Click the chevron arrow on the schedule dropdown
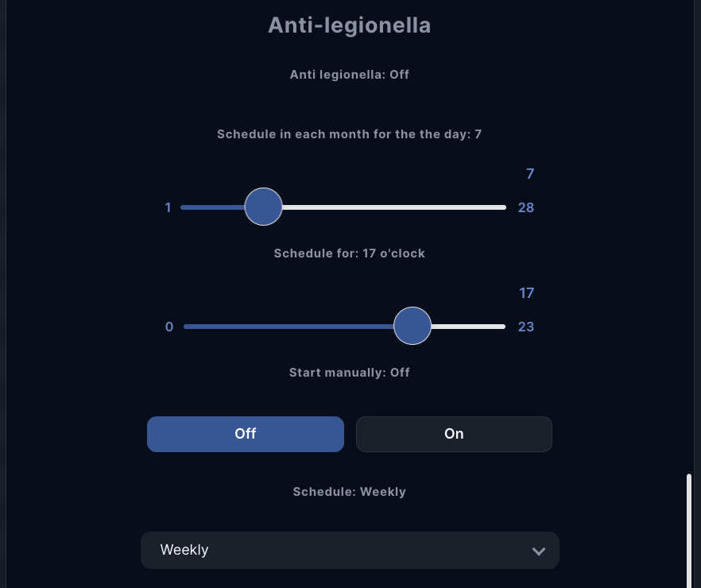 pyautogui.click(x=539, y=551)
